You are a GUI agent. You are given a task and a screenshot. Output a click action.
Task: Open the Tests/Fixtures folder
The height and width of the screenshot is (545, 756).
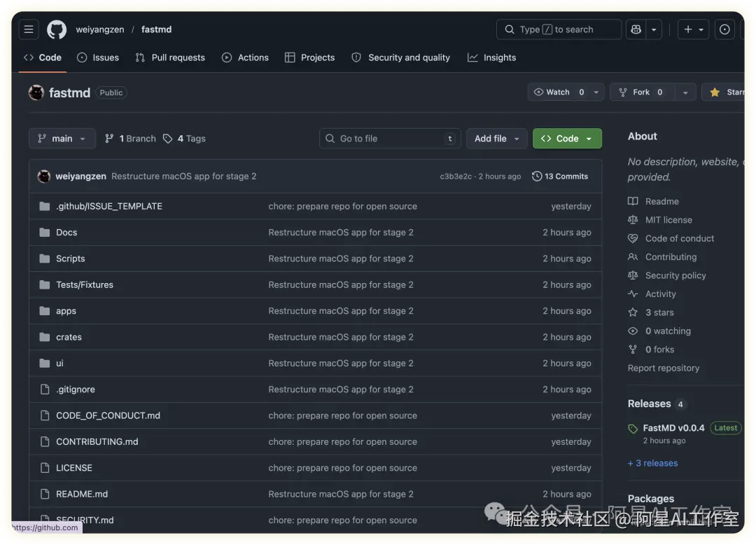[x=85, y=285]
